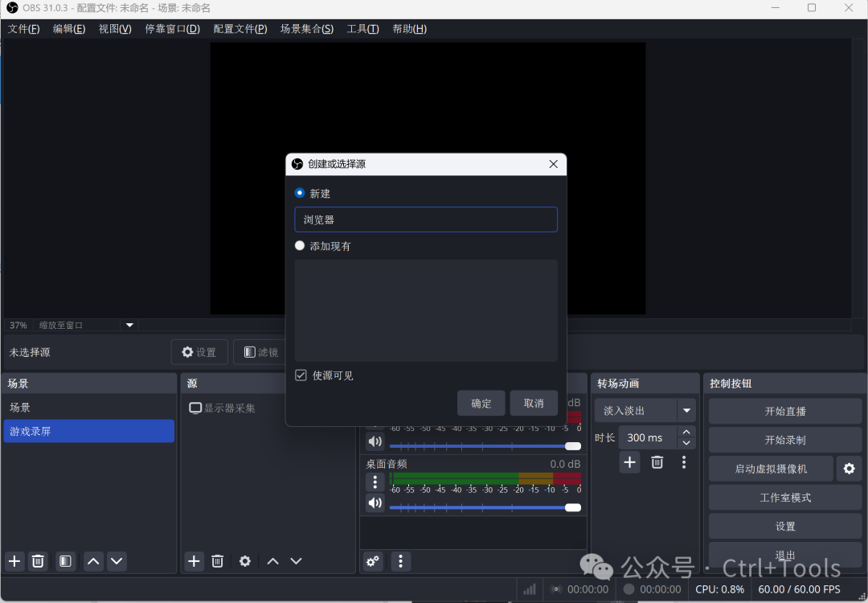Open the 场景集合(S) menu
Image resolution: width=868 pixels, height=603 pixels.
(x=306, y=29)
